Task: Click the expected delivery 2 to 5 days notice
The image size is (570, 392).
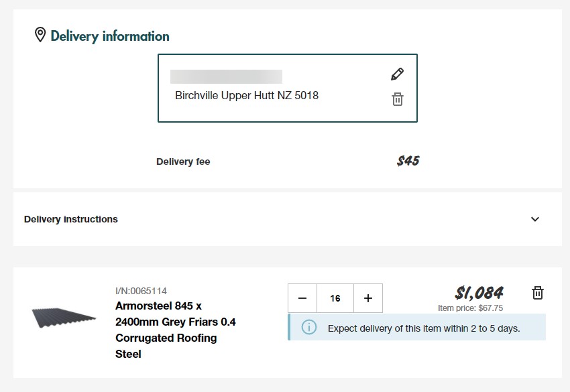Action: pos(424,328)
